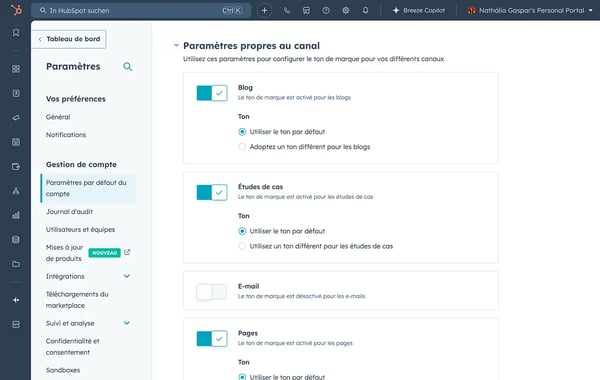Open the automation workflows icon in sidebar

(16, 191)
